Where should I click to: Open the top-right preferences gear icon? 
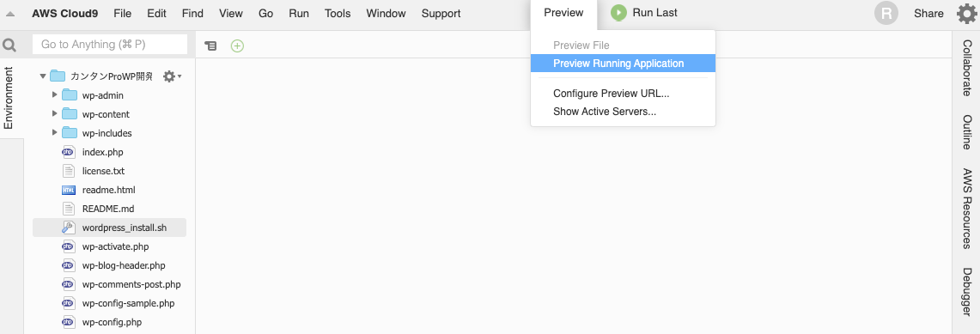[967, 13]
